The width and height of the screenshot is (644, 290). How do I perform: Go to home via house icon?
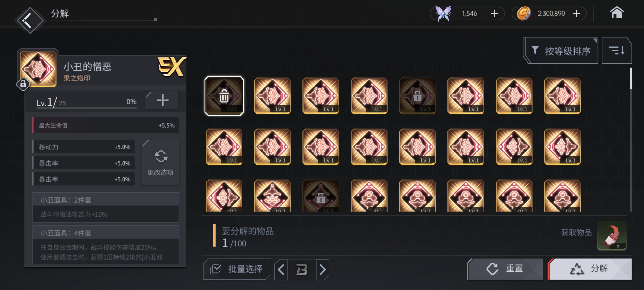click(616, 13)
